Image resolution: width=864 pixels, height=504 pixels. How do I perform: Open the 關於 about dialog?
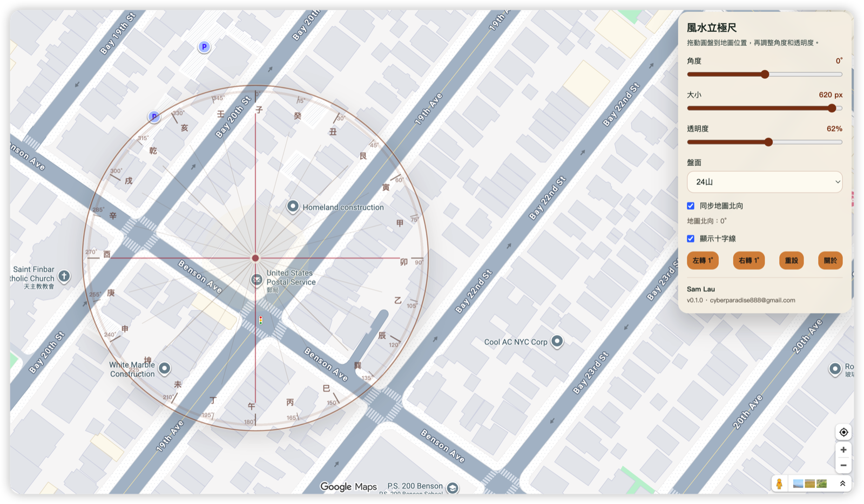tap(830, 260)
